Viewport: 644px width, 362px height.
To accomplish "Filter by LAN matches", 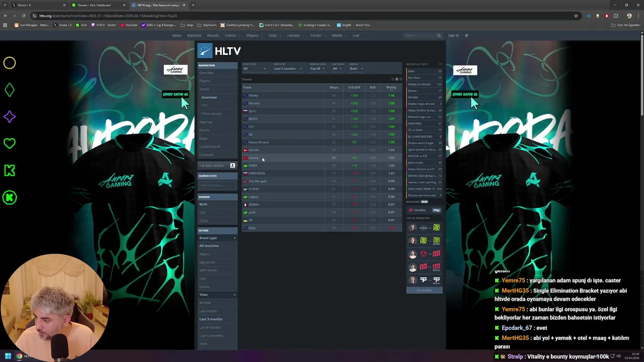I will 202,279.
